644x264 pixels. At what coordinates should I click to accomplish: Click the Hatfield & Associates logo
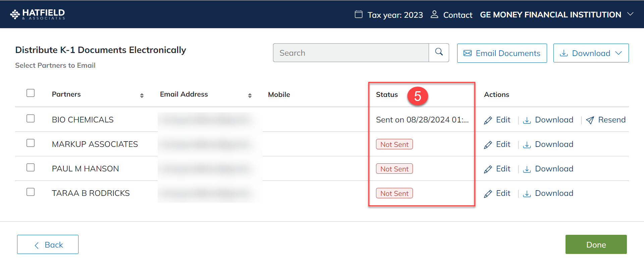[38, 14]
